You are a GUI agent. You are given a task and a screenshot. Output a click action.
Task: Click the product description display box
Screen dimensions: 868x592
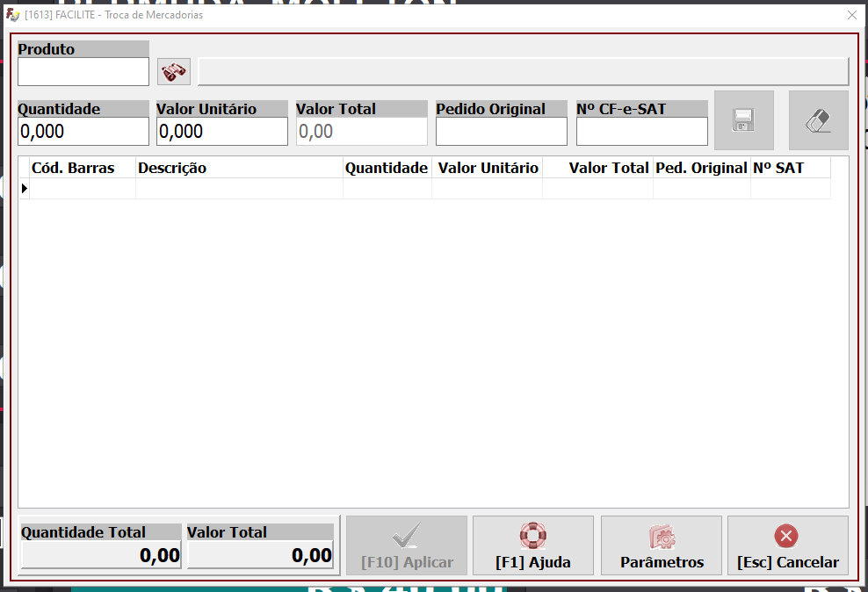pos(523,72)
